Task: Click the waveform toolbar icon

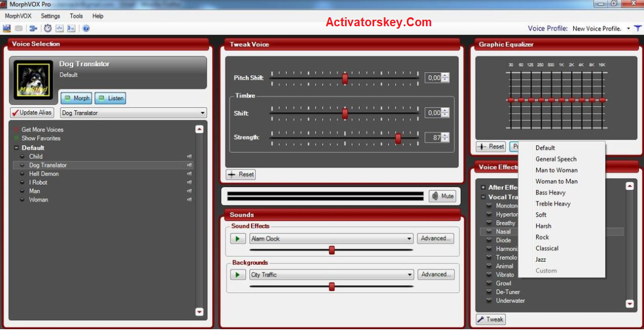Action: click(x=60, y=29)
